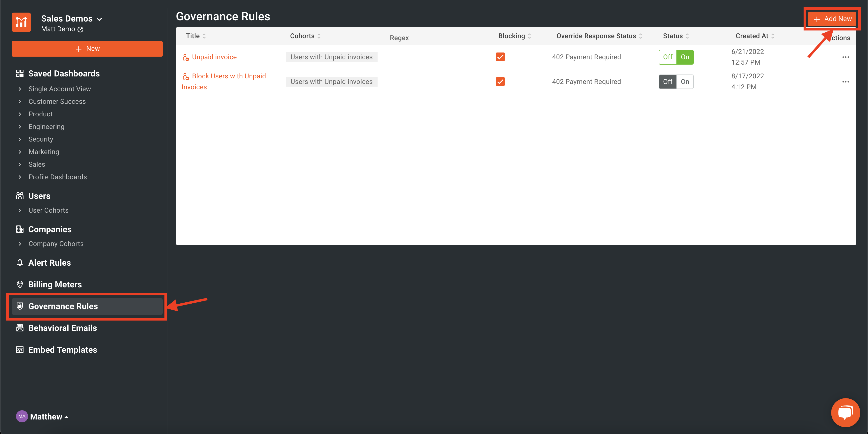Image resolution: width=868 pixels, height=434 pixels.
Task: Expand the Marketing dashboards folder
Action: (x=20, y=152)
